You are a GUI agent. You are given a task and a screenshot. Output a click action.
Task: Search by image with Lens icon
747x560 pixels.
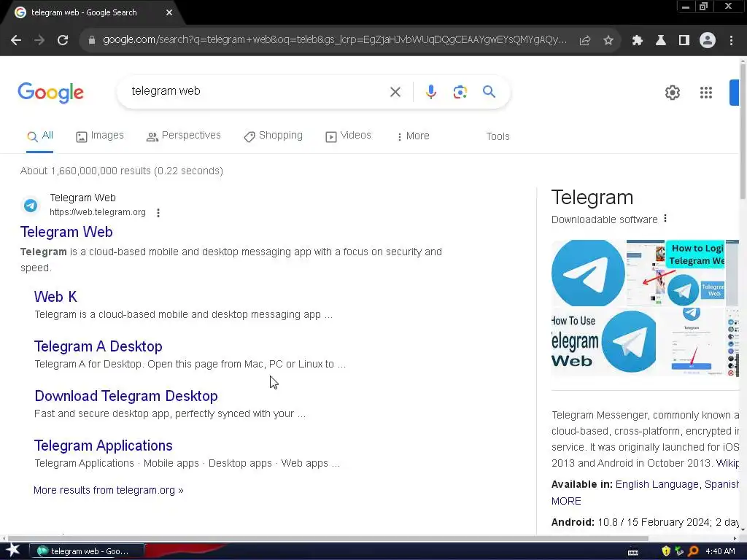click(x=460, y=92)
